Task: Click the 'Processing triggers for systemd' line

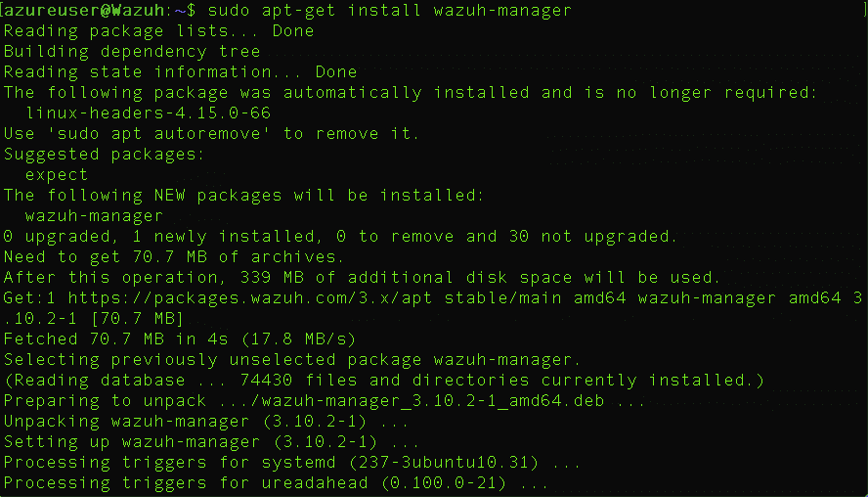Action: 291,462
